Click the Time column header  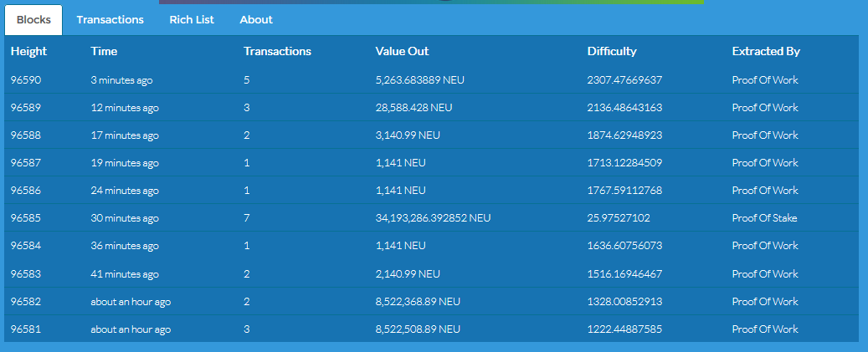click(x=104, y=51)
